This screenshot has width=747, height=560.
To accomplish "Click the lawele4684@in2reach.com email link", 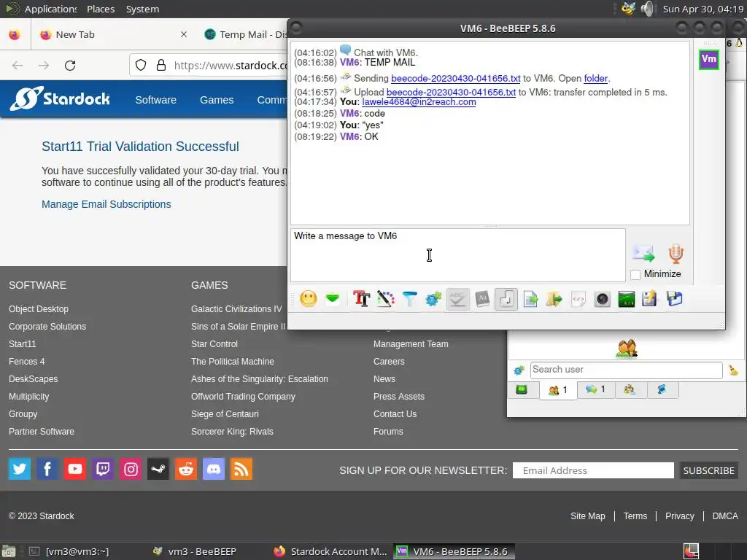I will (419, 102).
